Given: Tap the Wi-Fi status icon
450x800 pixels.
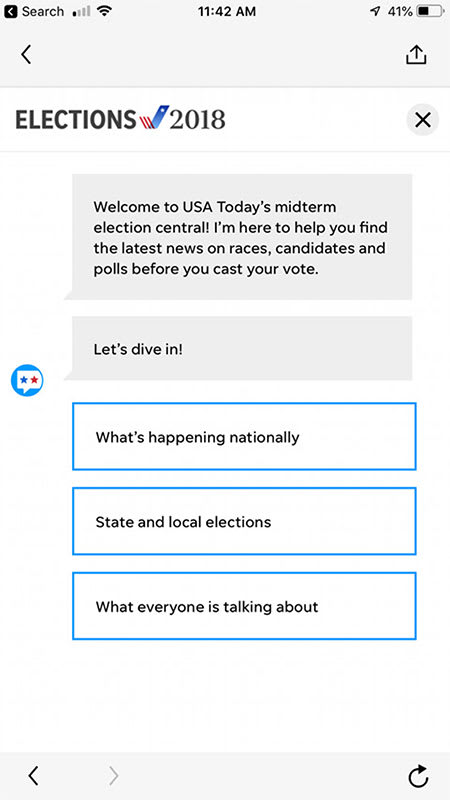Looking at the screenshot, I should click(105, 11).
